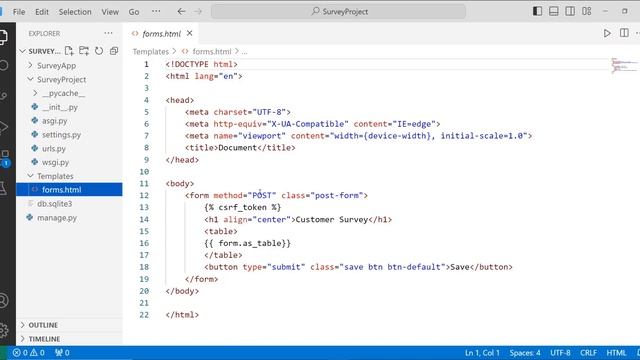Viewport: 640px width, 360px height.
Task: Click the minimap code overview
Action: click(x=624, y=65)
